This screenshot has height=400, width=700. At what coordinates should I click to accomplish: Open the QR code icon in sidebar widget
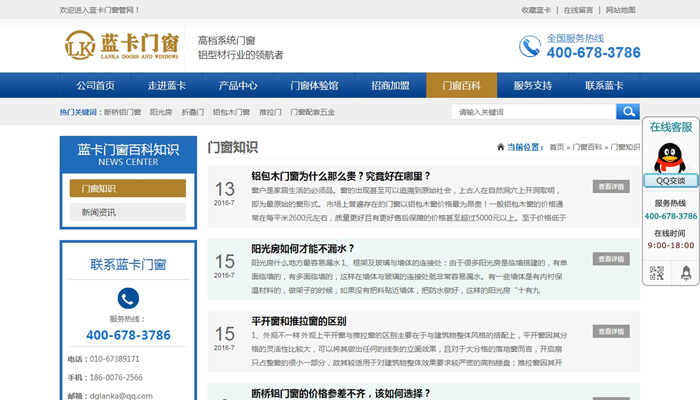(657, 273)
